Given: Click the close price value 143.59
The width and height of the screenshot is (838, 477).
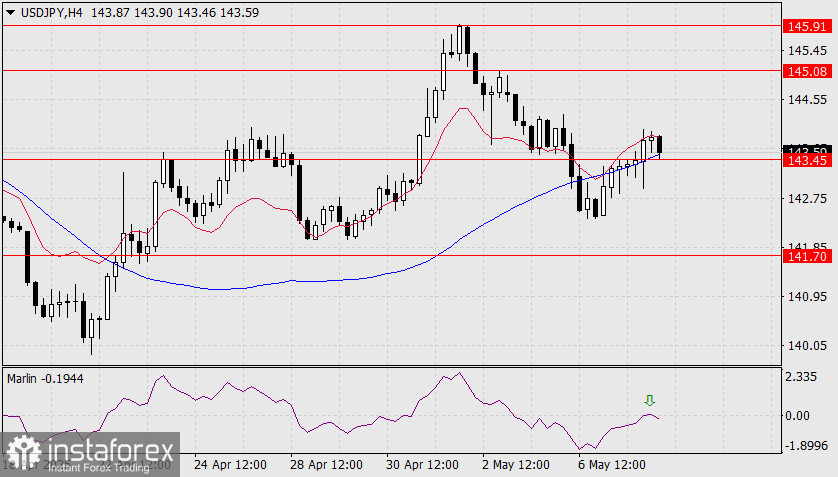Looking at the screenshot, I should 239,12.
